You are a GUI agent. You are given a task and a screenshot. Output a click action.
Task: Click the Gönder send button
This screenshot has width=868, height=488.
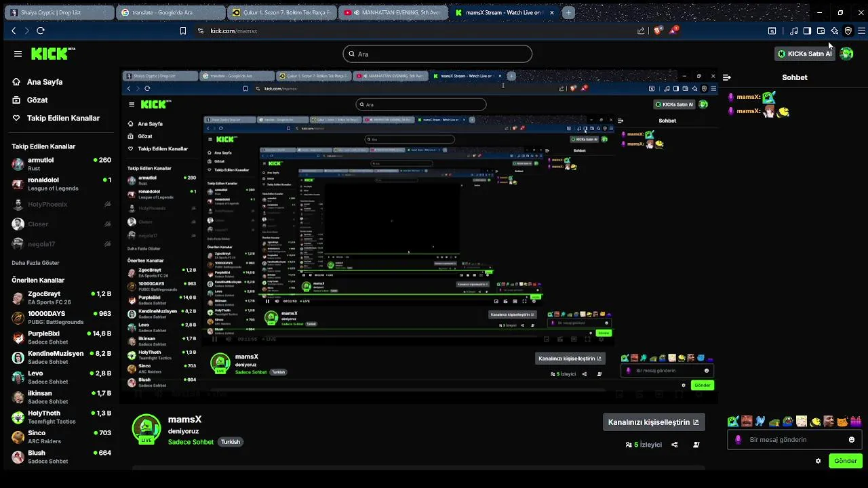point(846,461)
